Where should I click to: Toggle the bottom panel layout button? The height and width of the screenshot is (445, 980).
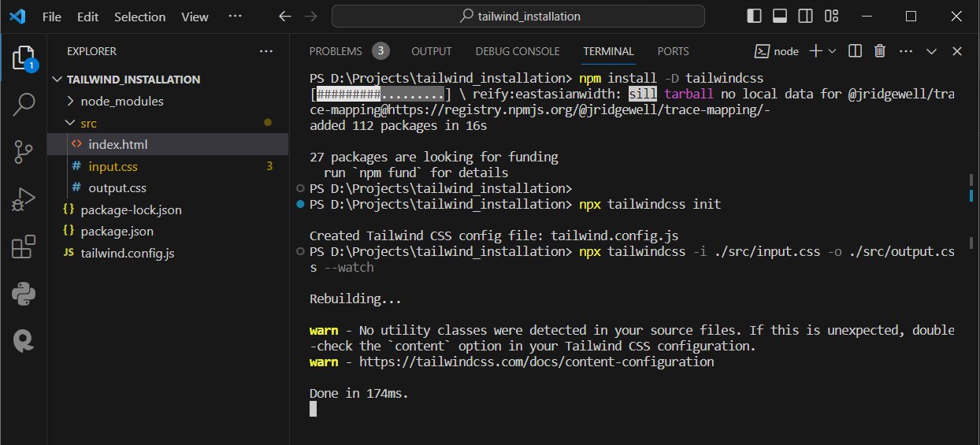[779, 17]
